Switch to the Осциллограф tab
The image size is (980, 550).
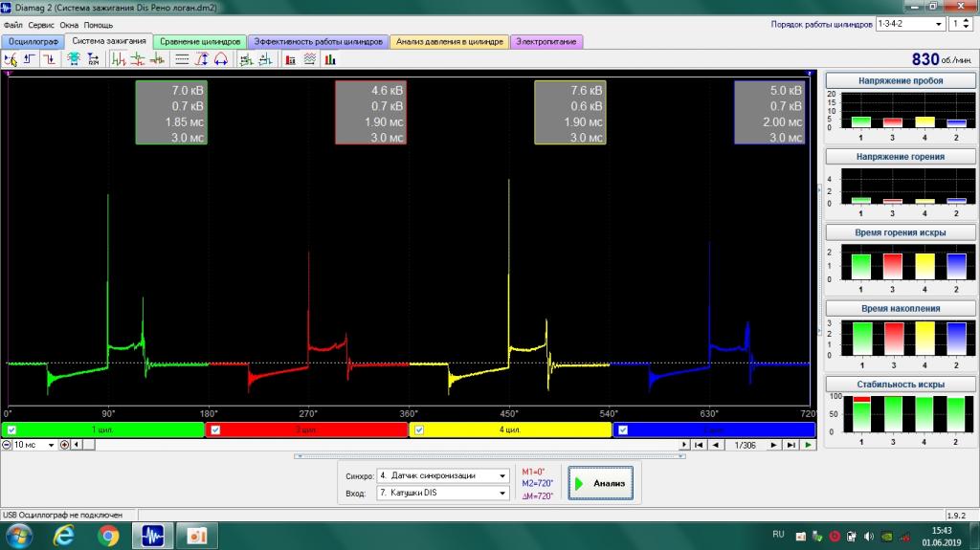[33, 42]
